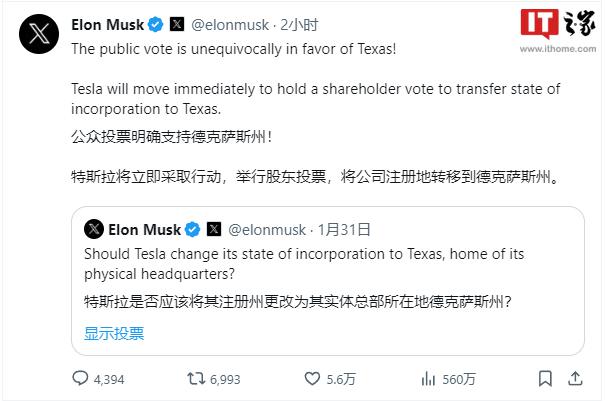
Task: Open the 1月31日 date of quoted tweet
Action: click(x=336, y=229)
